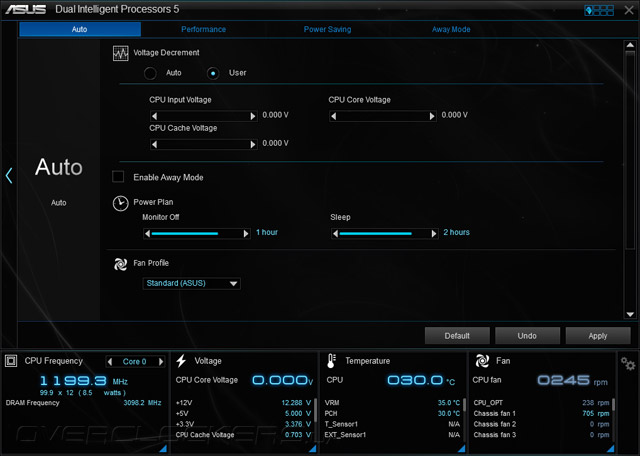Screen dimensions: 640x456
Task: Click the Voltage lightning bolt icon
Action: pyautogui.click(x=181, y=361)
